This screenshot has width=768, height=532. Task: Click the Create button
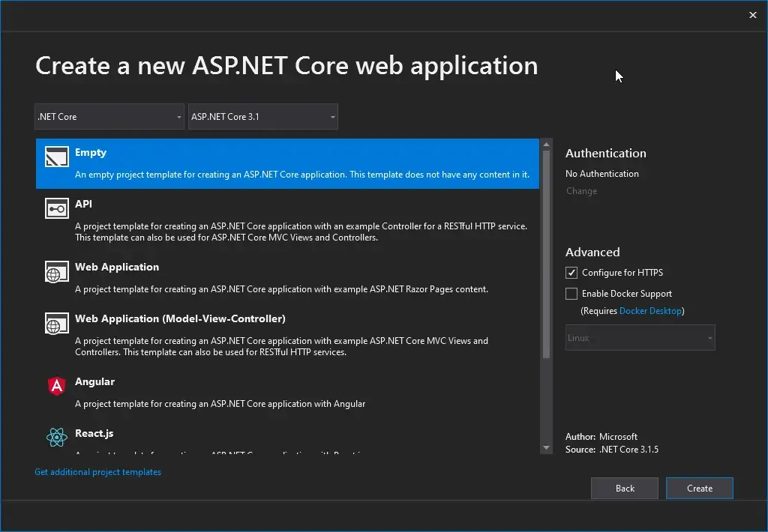(x=699, y=488)
